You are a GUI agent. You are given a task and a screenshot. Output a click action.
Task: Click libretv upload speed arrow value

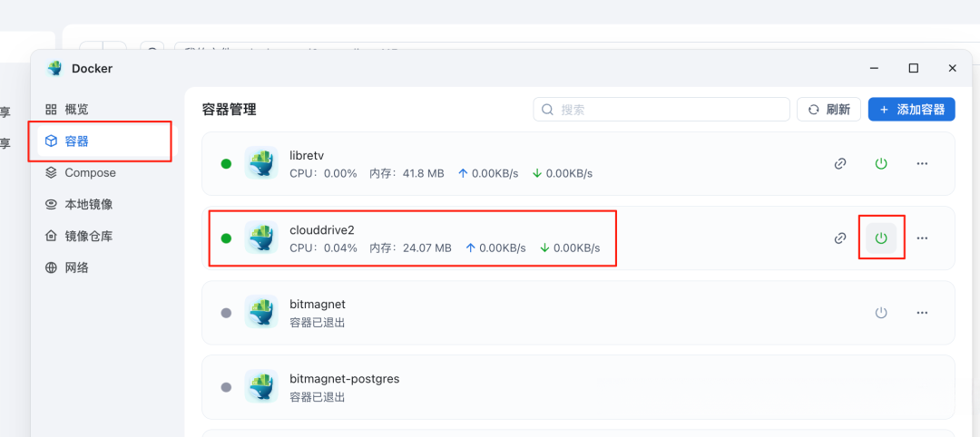coord(488,173)
